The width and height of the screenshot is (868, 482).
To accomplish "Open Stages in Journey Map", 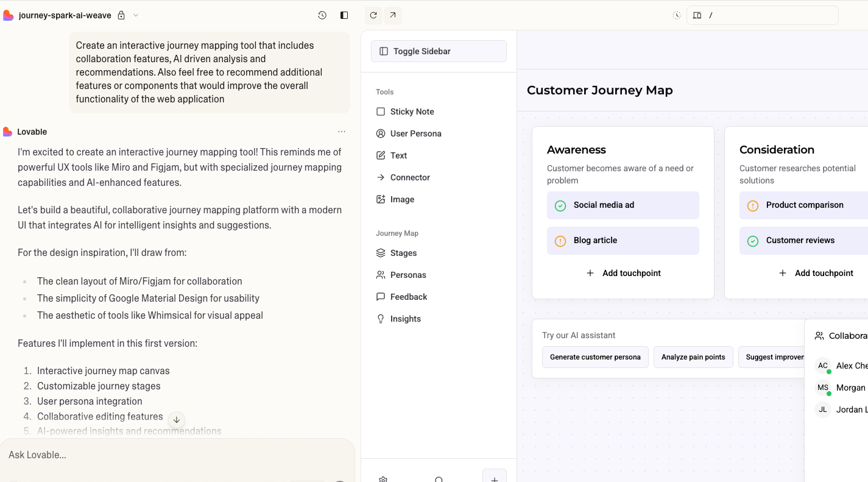I will click(439, 253).
